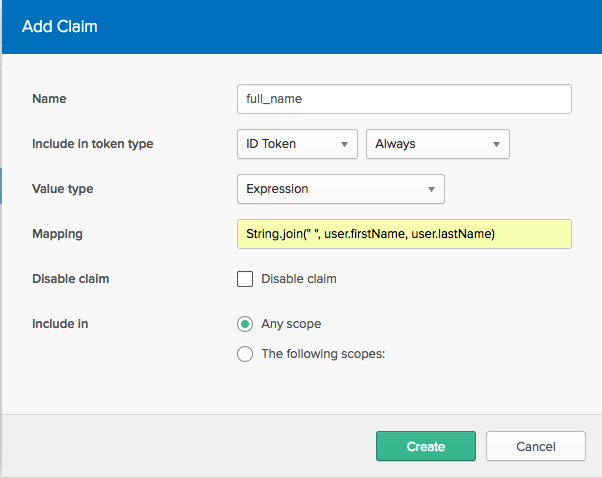The height and width of the screenshot is (478, 602).
Task: Click the bold Name field label
Action: [x=50, y=99]
